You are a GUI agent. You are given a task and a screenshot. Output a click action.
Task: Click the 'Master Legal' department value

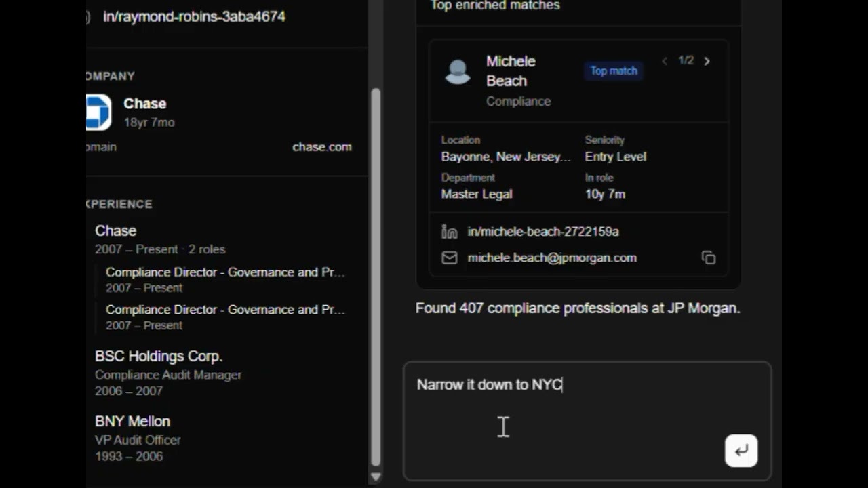[477, 194]
